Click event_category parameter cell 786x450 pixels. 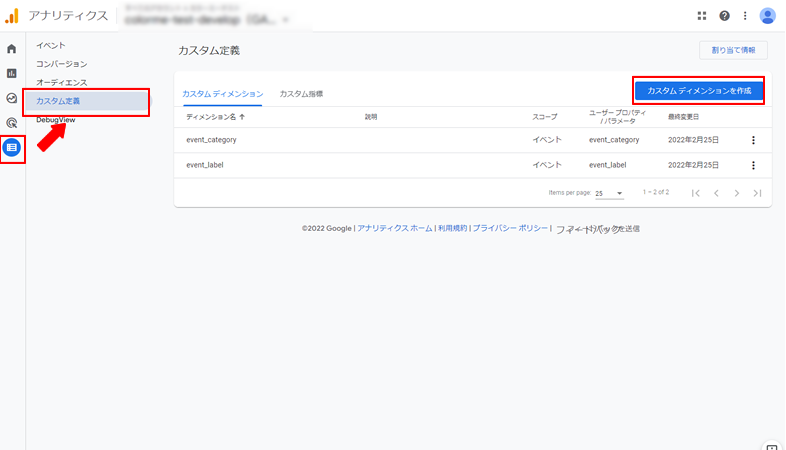point(614,140)
